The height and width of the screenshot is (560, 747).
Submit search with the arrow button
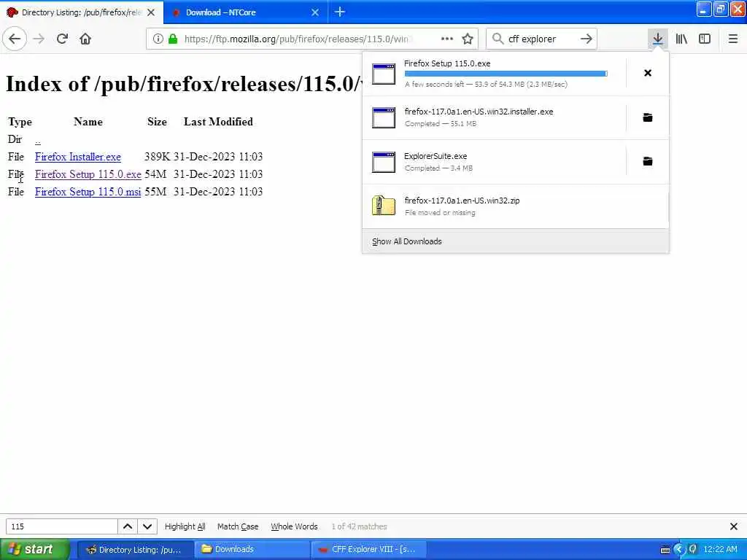(x=587, y=39)
